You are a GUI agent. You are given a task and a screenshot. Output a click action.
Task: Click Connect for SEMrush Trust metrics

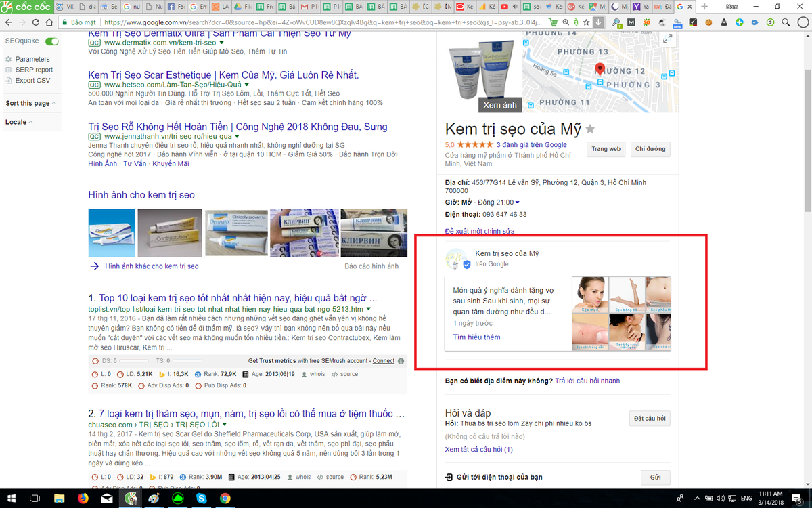tap(384, 361)
